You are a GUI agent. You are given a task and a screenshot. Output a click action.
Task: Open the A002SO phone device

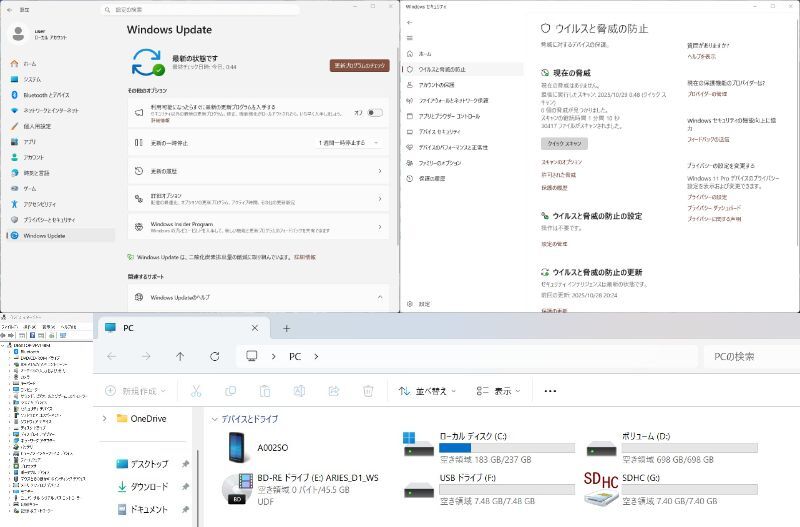(270, 448)
